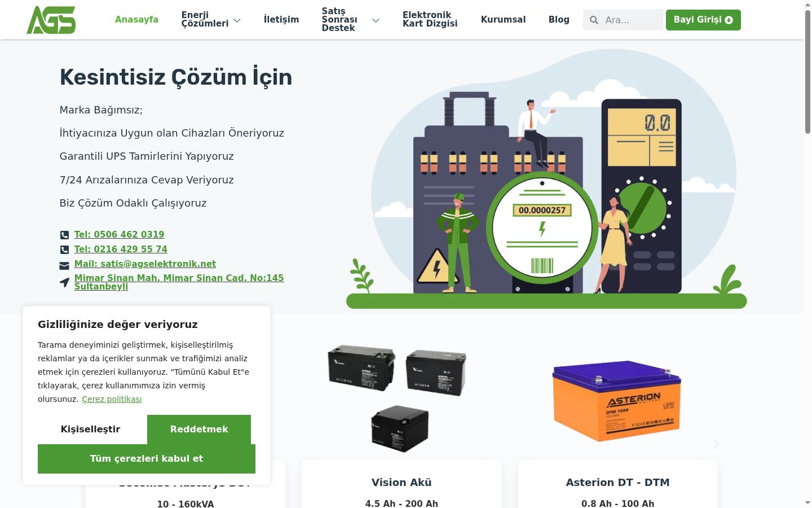The image size is (812, 508).
Task: Open the Anasayfa menu item
Action: coord(136,20)
